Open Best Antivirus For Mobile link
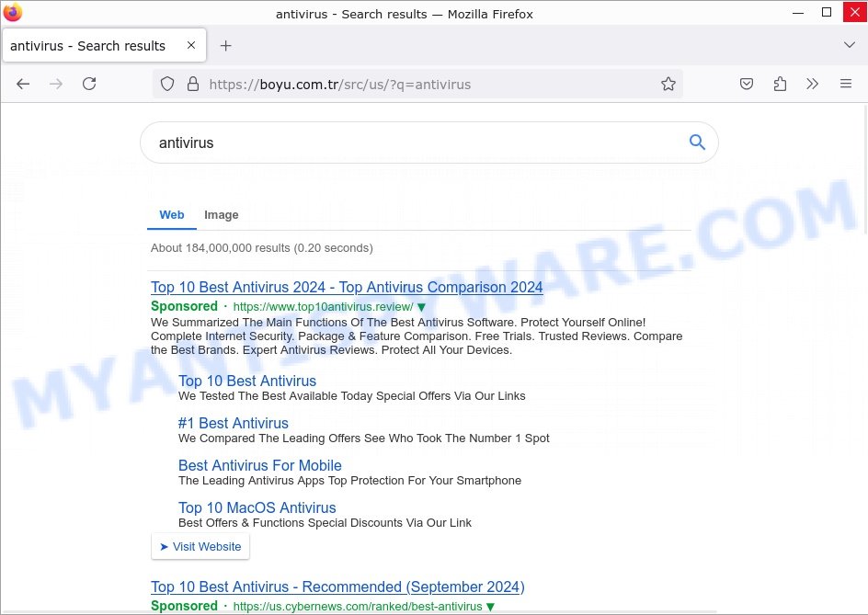Screen dimensions: 868x615 tap(259, 465)
